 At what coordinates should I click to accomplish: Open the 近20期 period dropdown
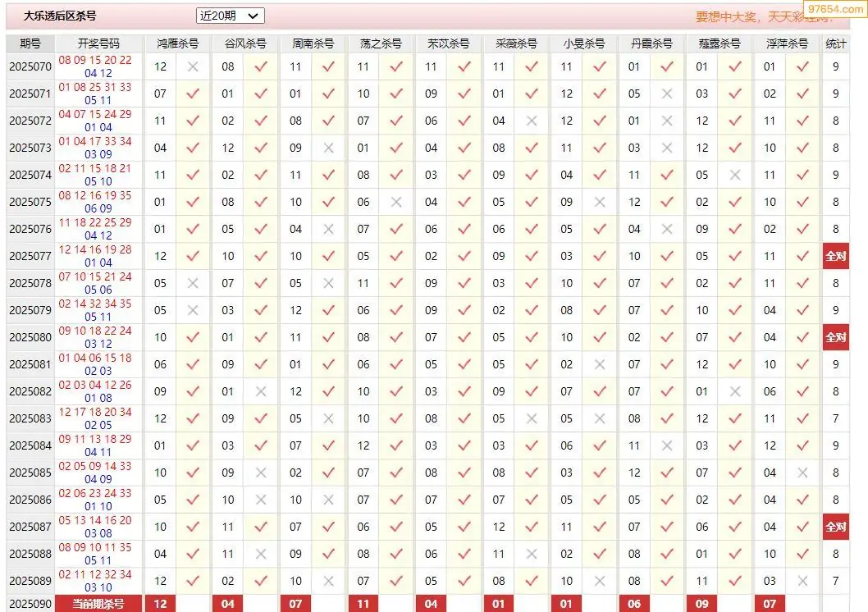(230, 16)
